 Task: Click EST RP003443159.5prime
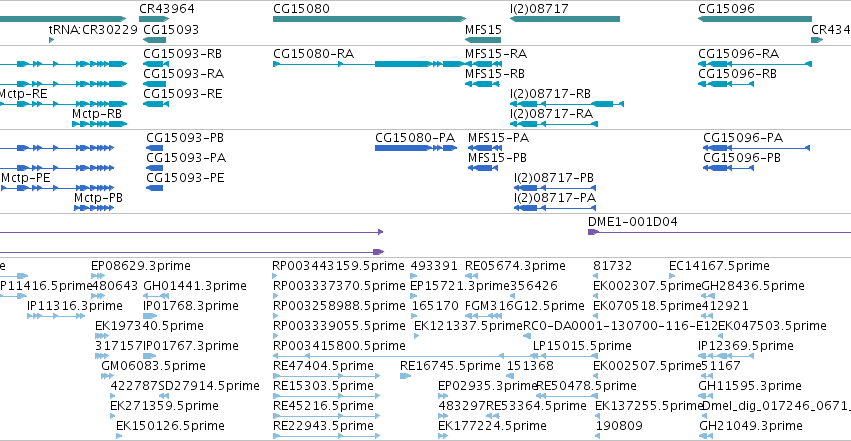pos(338,266)
